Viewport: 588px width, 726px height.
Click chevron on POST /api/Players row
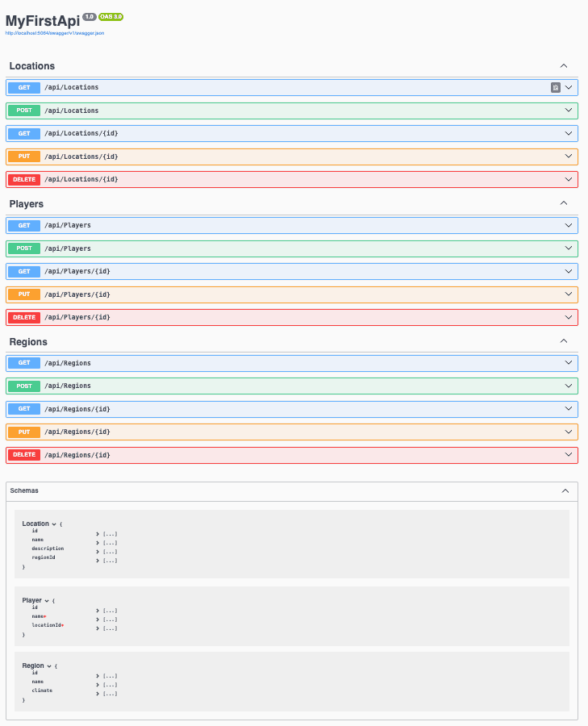click(x=569, y=248)
